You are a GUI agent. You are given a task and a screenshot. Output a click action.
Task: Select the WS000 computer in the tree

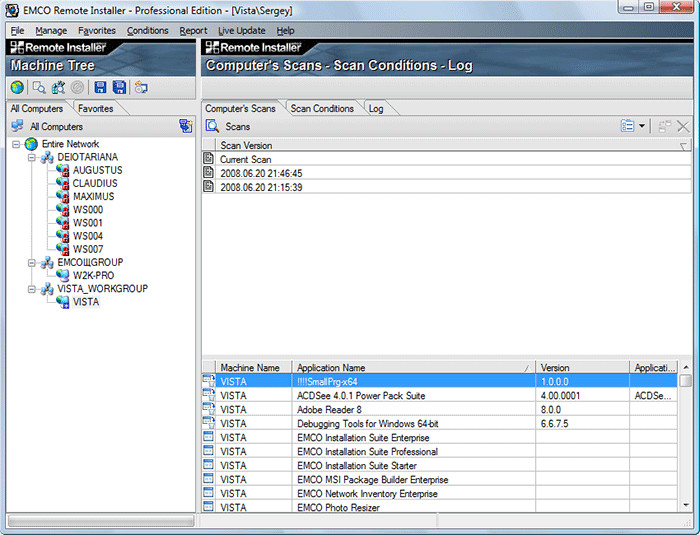coord(88,209)
